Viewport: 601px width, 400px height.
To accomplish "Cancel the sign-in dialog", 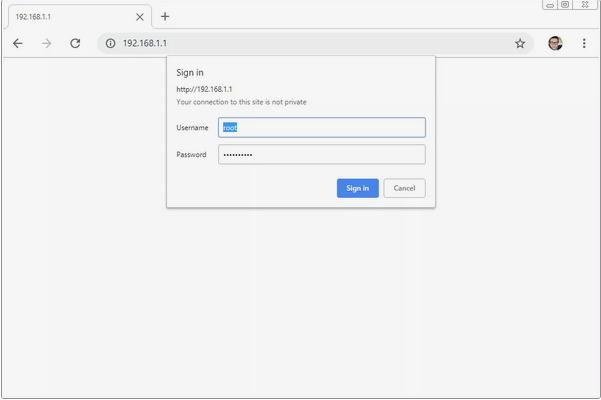I will click(x=404, y=188).
